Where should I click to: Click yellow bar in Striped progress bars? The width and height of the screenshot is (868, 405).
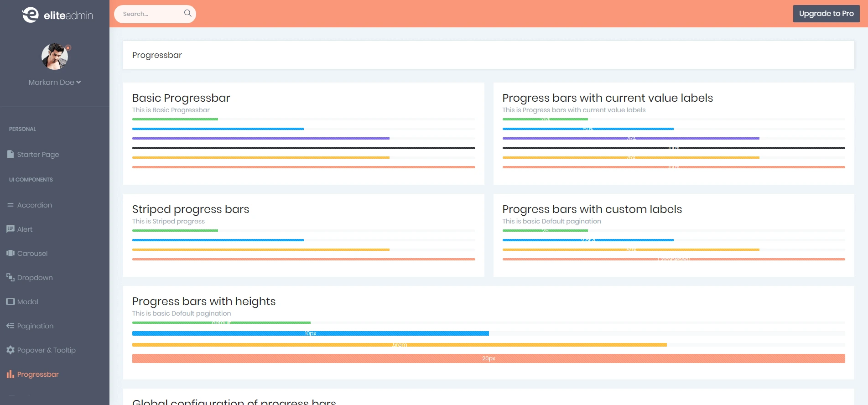pos(261,249)
